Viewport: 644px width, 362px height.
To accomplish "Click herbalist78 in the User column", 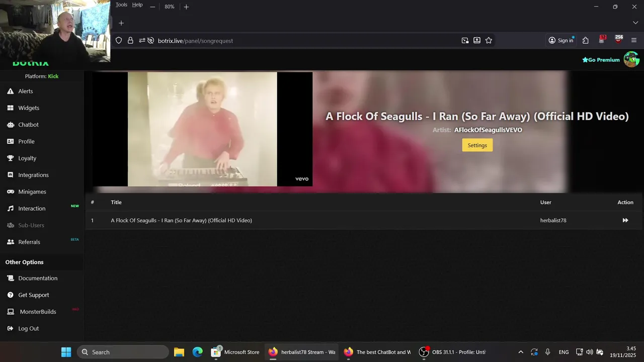I will [x=553, y=220].
